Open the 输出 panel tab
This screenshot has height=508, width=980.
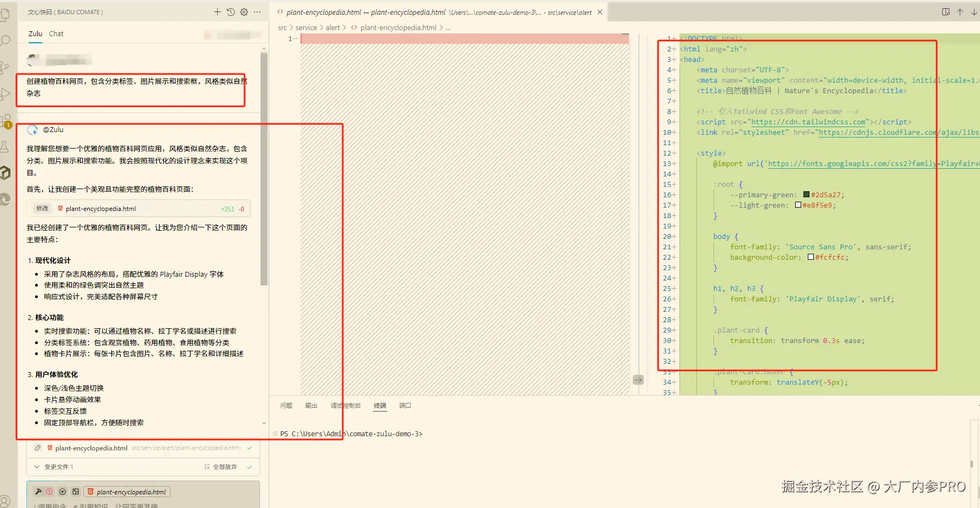[311, 406]
